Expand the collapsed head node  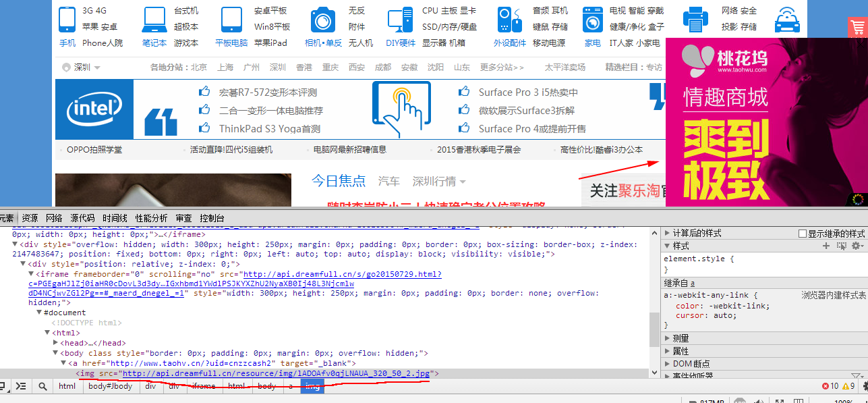point(55,343)
